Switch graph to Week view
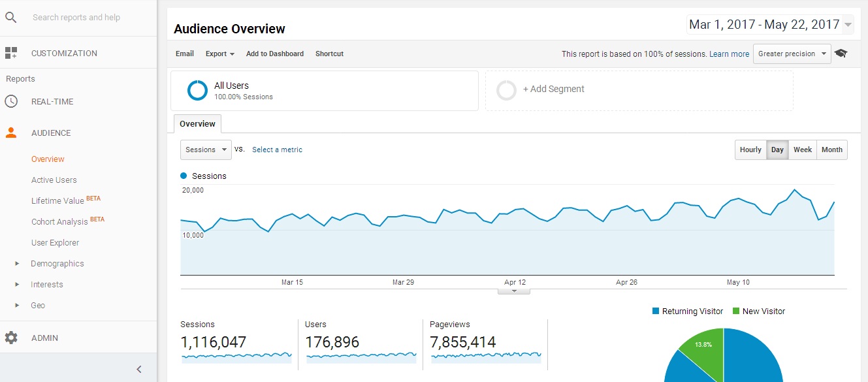The image size is (868, 382). (x=802, y=150)
